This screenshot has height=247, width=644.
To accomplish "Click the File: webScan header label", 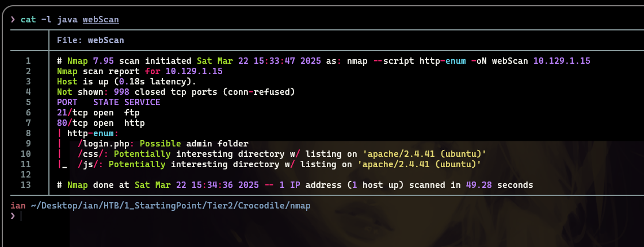I will [90, 40].
